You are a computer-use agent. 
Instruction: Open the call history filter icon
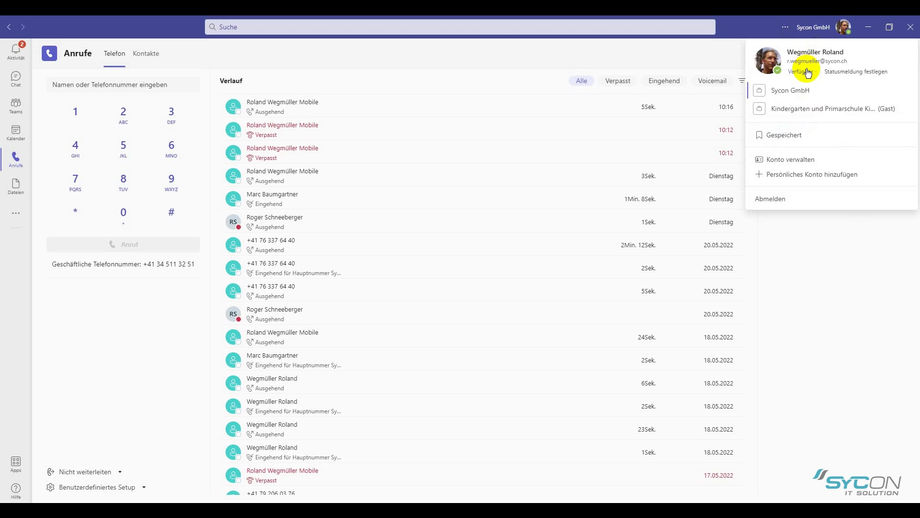(x=742, y=80)
